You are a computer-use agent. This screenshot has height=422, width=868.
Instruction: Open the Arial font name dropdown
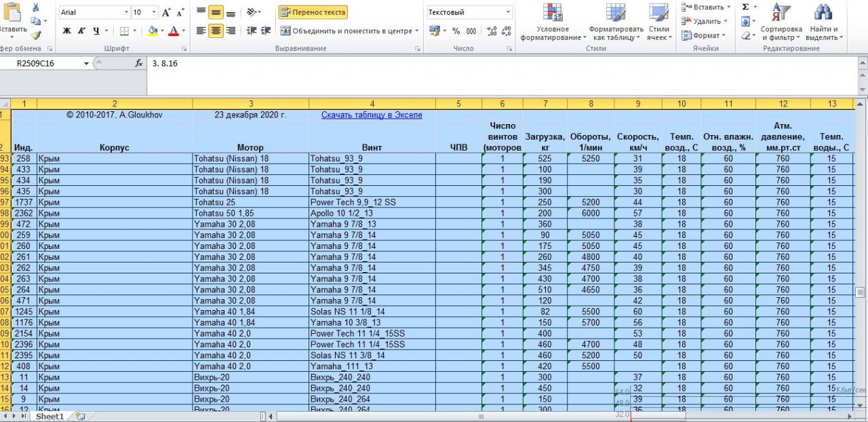126,12
